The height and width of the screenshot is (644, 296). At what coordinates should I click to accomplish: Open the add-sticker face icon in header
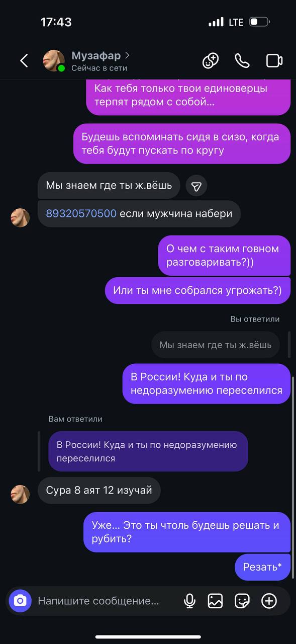click(x=211, y=61)
